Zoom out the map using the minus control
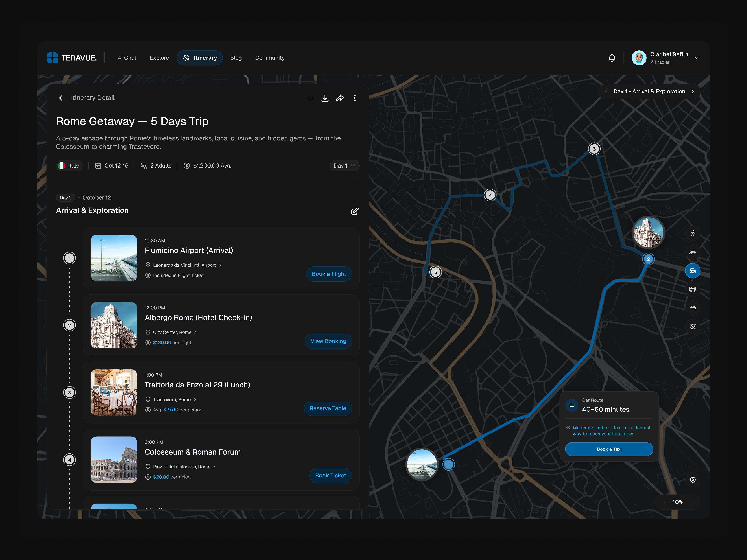This screenshot has width=747, height=560. pyautogui.click(x=662, y=502)
